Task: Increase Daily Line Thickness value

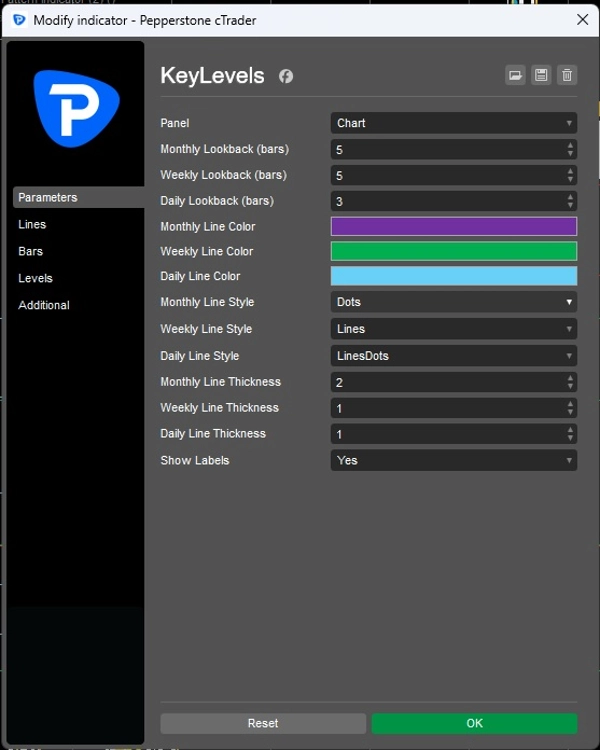Action: 570,430
